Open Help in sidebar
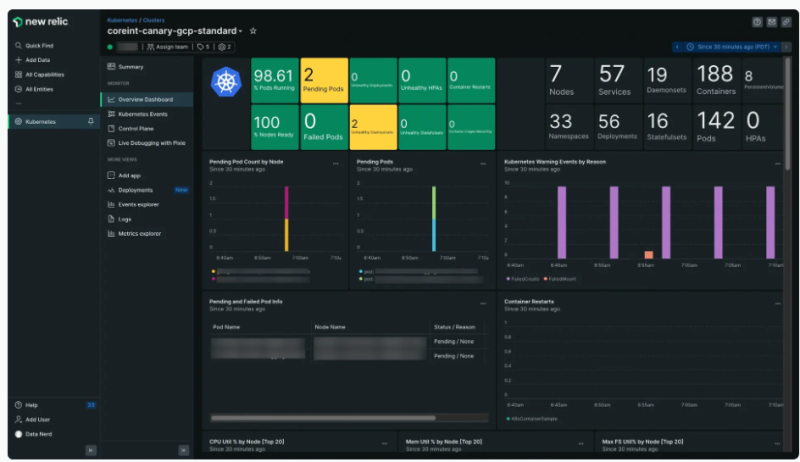 pyautogui.click(x=27, y=405)
